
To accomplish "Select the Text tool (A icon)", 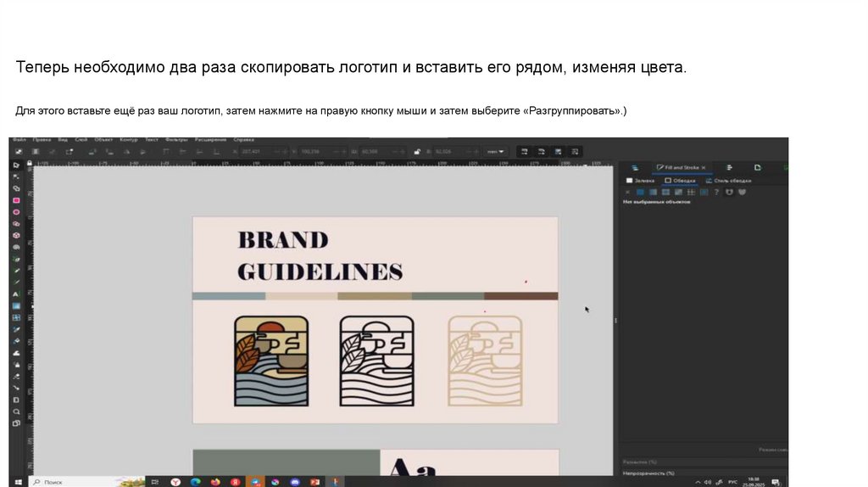I will pyautogui.click(x=16, y=294).
